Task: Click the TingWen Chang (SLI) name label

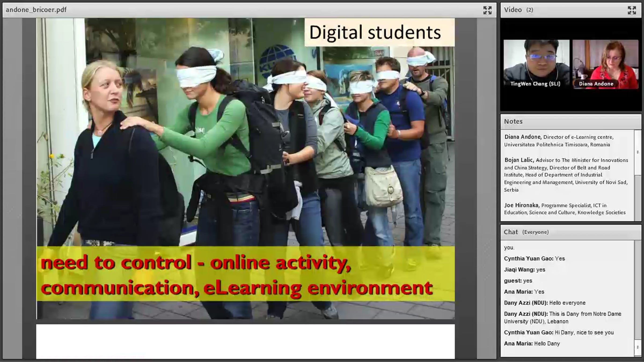Action: coord(535,84)
